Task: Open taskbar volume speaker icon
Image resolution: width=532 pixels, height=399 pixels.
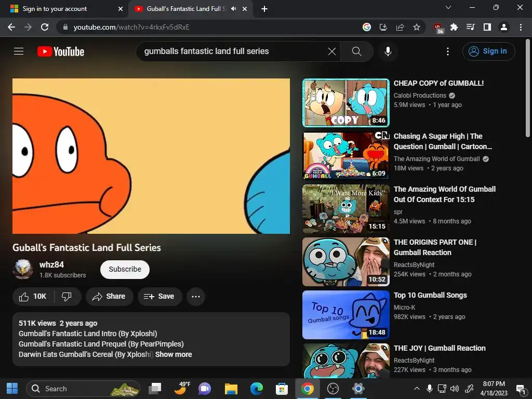Action: point(454,389)
